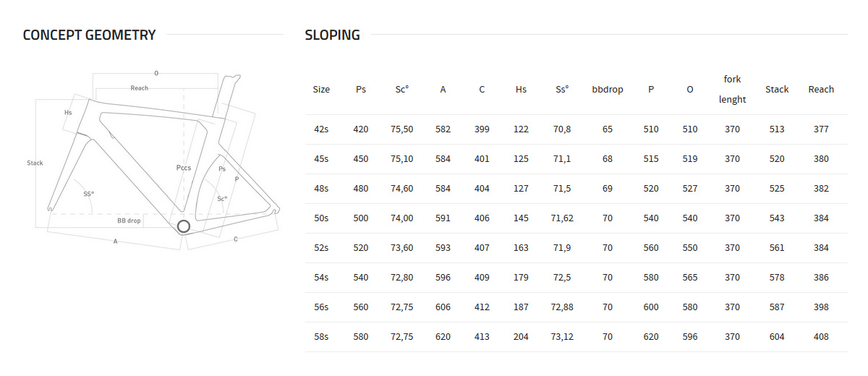Click the "CONCEPT GEOMETRY" heading
The width and height of the screenshot is (868, 376).
coord(89,35)
